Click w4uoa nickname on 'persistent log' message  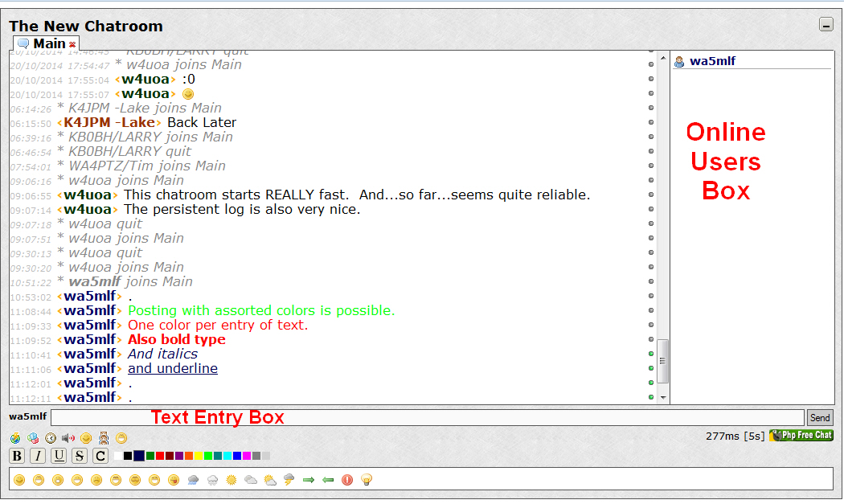88,210
